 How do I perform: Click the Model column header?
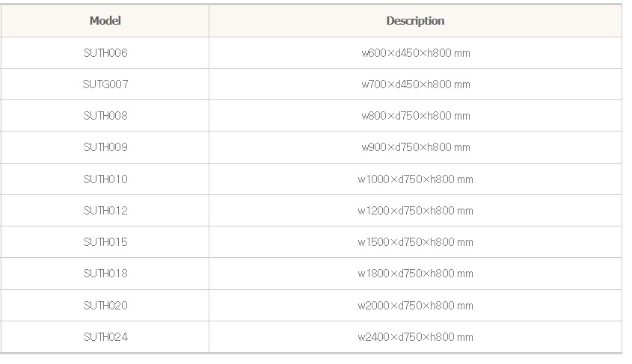[x=105, y=21]
